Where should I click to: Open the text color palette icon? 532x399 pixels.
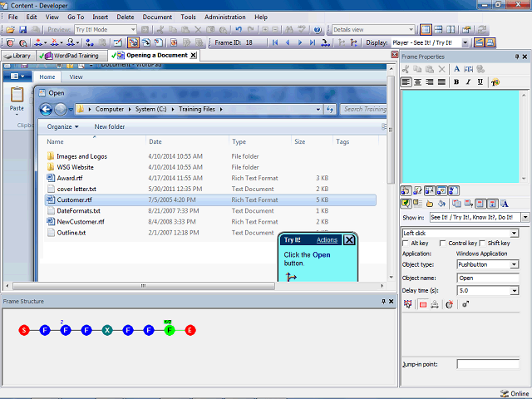pyautogui.click(x=495, y=82)
